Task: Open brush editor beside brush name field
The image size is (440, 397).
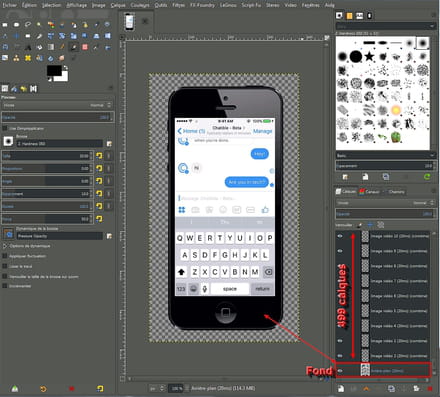Action: 109,144
